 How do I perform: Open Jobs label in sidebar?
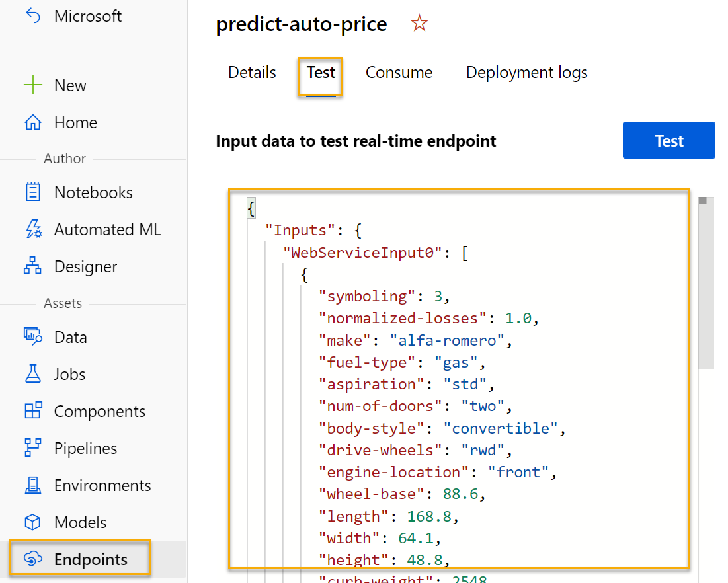69,374
